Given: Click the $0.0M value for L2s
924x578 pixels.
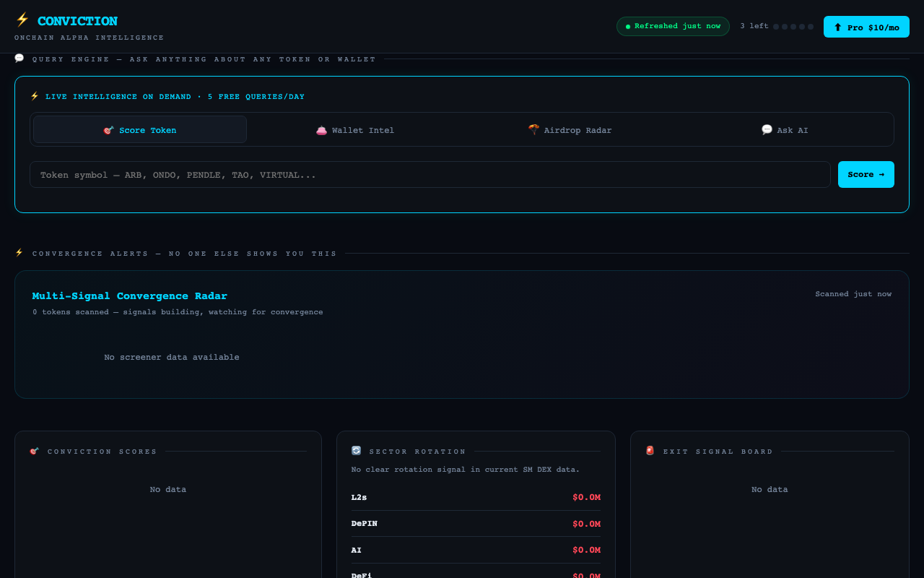Looking at the screenshot, I should click(586, 497).
